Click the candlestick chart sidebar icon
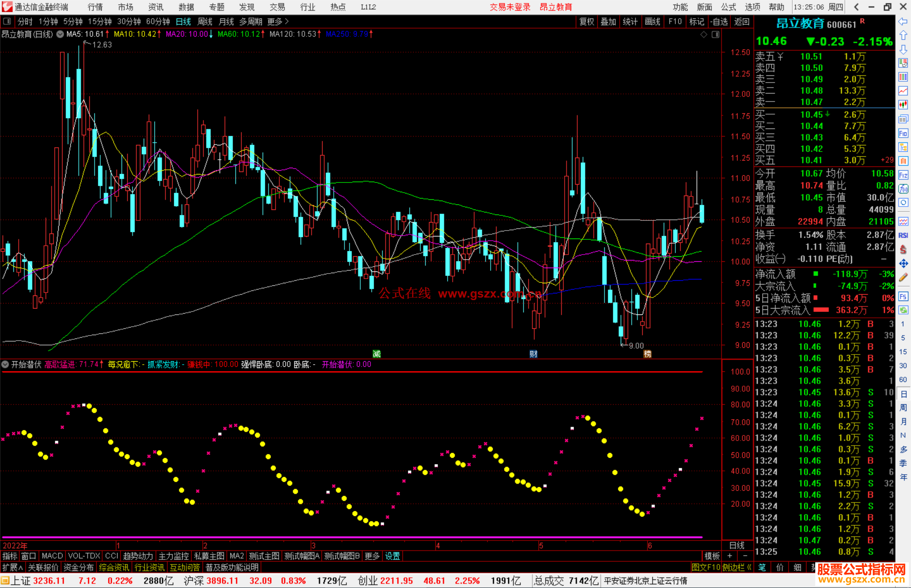The image size is (911, 588). point(903,105)
